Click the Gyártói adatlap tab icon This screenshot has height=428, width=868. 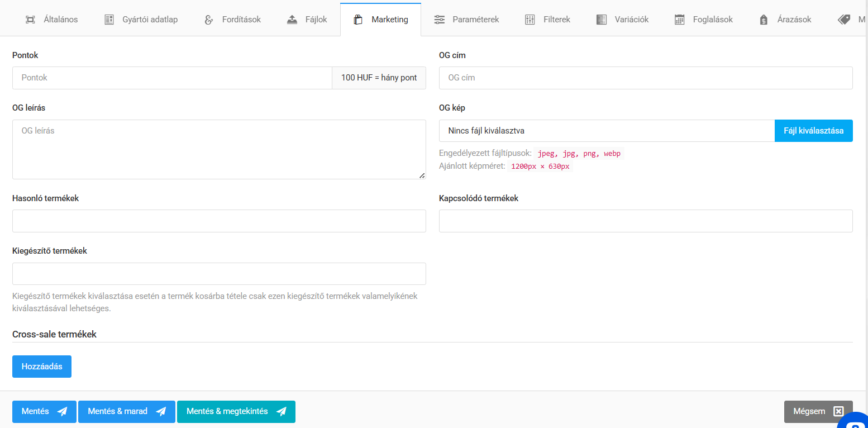click(x=109, y=20)
